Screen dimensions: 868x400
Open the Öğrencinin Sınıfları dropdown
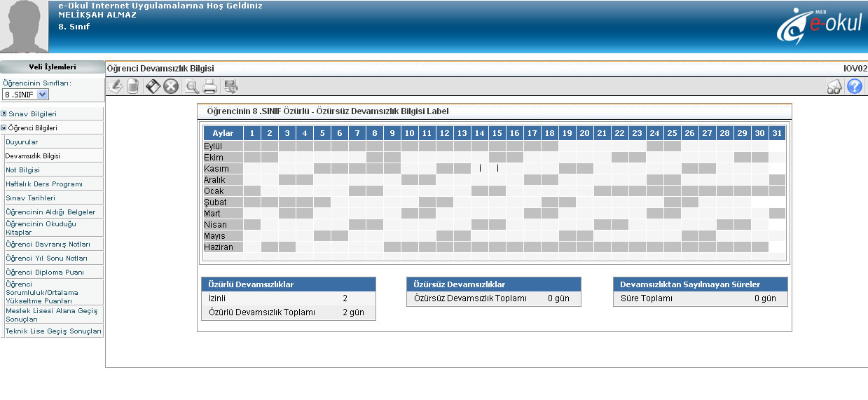click(x=26, y=94)
